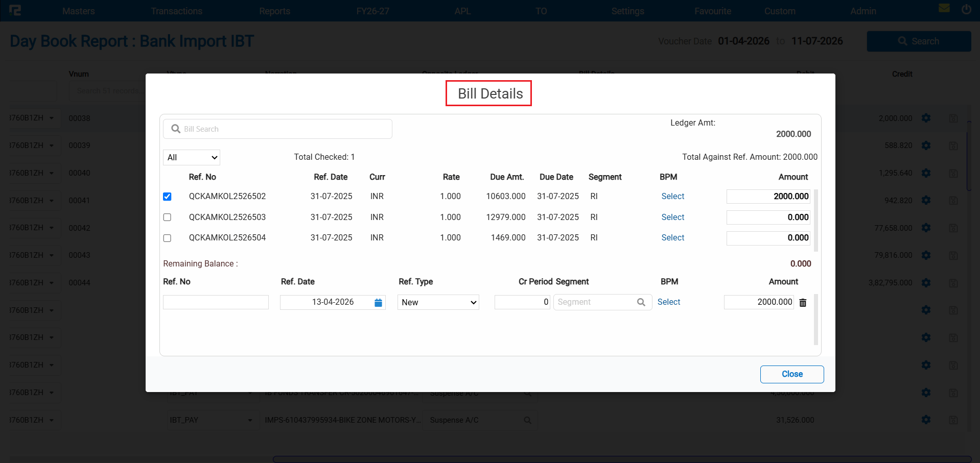Image resolution: width=980 pixels, height=463 pixels.
Task: Click the save icon on row 00043
Action: coord(953,256)
